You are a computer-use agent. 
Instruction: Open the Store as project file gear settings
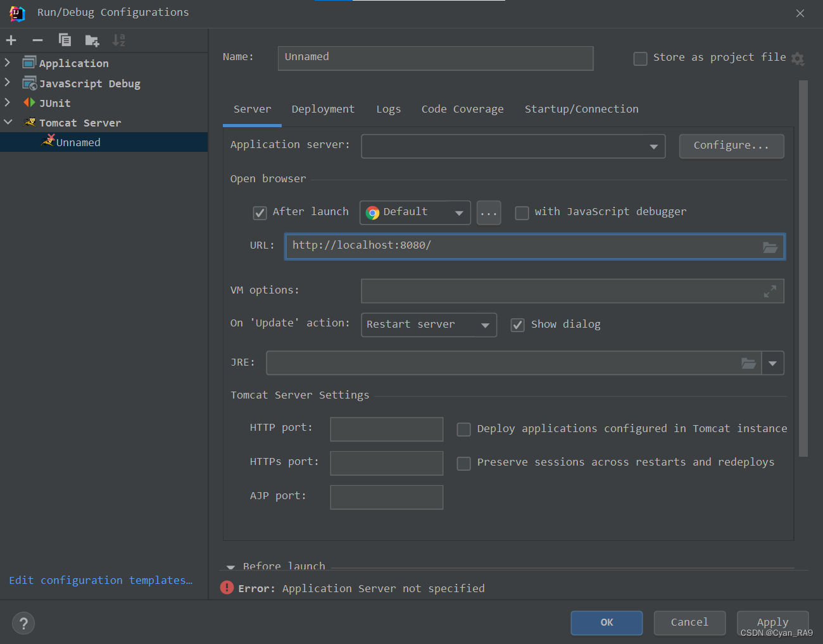[x=798, y=59]
